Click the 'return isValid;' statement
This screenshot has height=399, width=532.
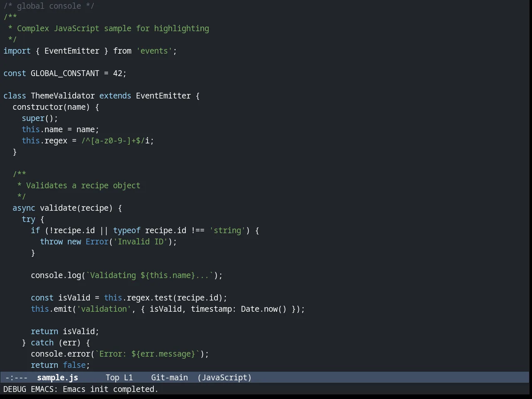click(x=65, y=331)
